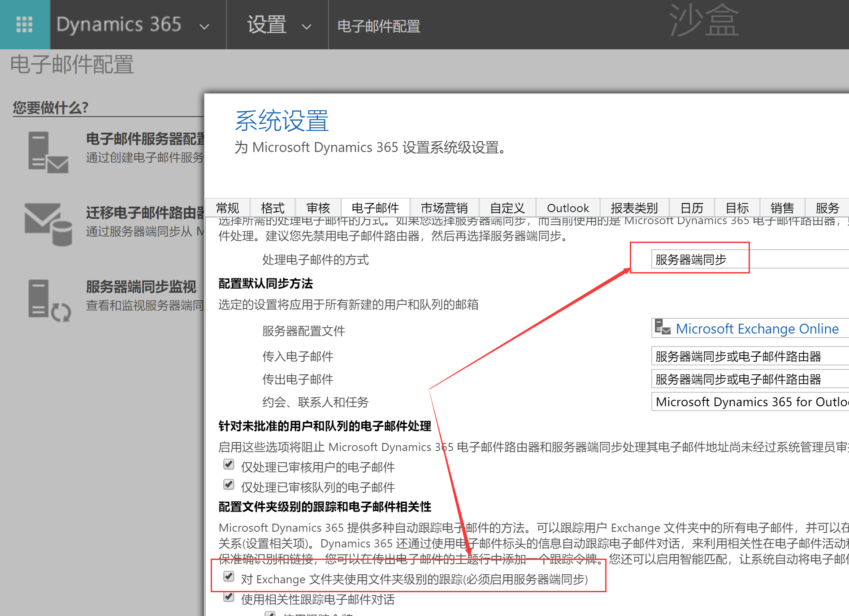Image resolution: width=849 pixels, height=616 pixels.
Task: Open the 处理电子邮件的方式 dropdown 服务器端同步
Action: click(x=750, y=260)
